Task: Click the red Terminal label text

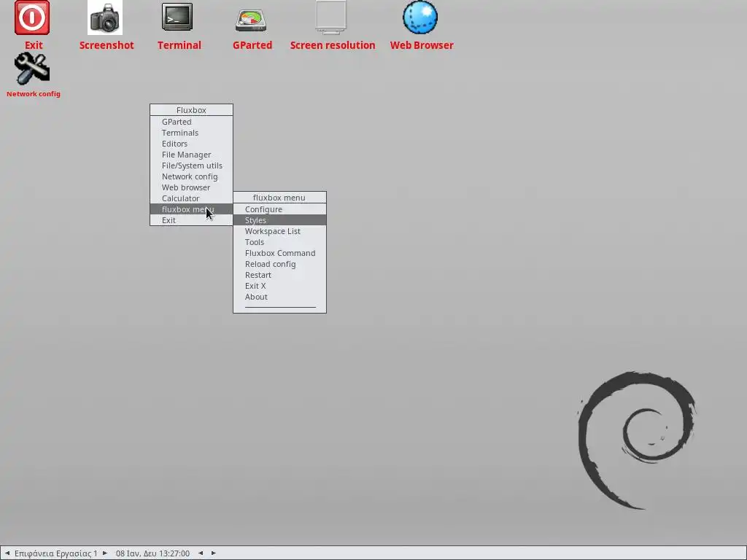Action: tap(179, 45)
